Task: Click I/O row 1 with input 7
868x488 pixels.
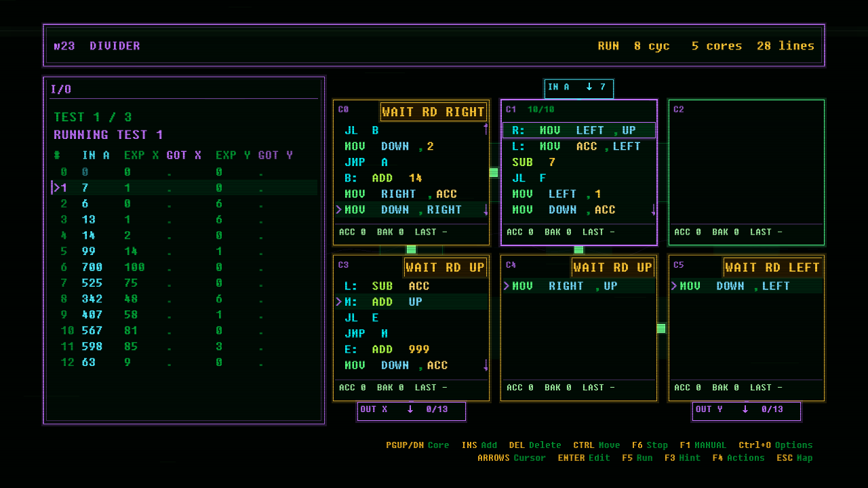Action: coord(184,188)
